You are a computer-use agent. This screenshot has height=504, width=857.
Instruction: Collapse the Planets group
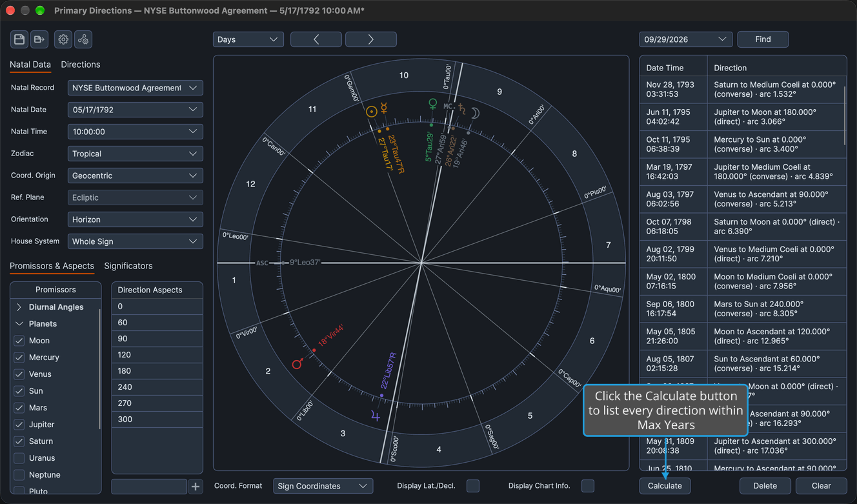click(x=19, y=324)
